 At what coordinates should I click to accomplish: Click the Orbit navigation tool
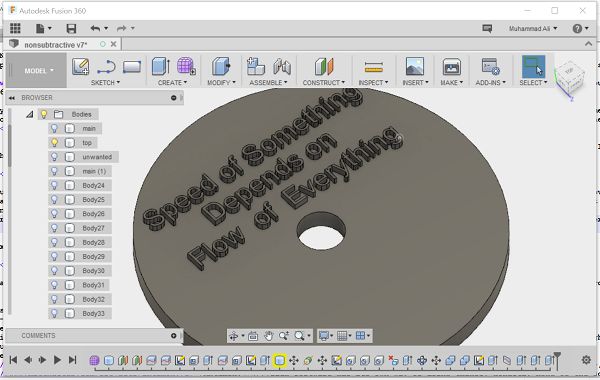pos(233,336)
